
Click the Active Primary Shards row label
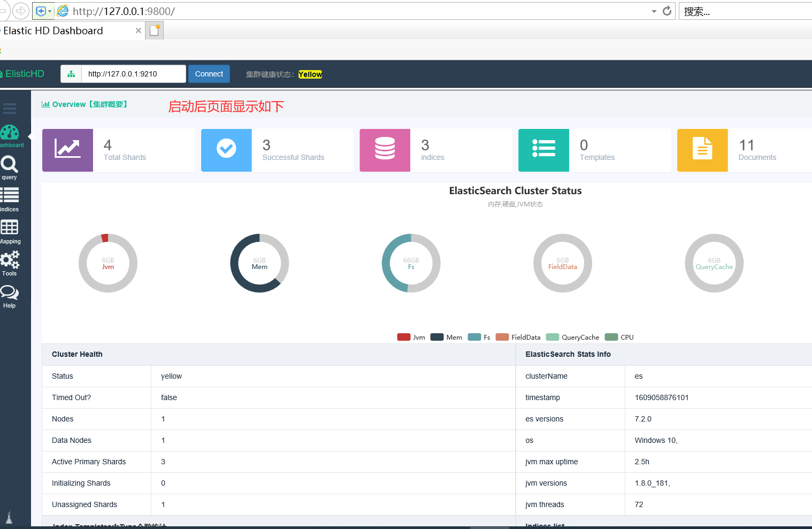pyautogui.click(x=89, y=462)
